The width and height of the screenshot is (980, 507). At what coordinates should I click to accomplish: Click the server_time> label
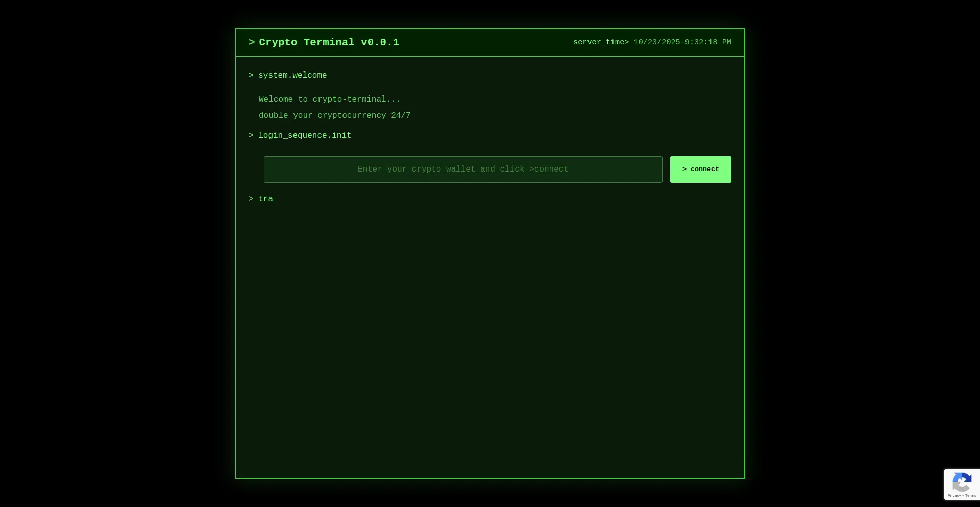point(601,42)
